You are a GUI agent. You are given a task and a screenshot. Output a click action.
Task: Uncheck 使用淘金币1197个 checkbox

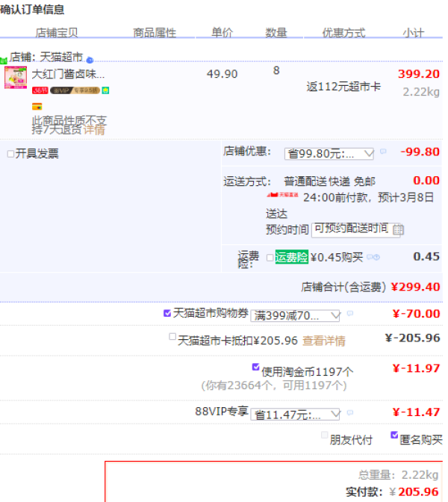pyautogui.click(x=255, y=367)
